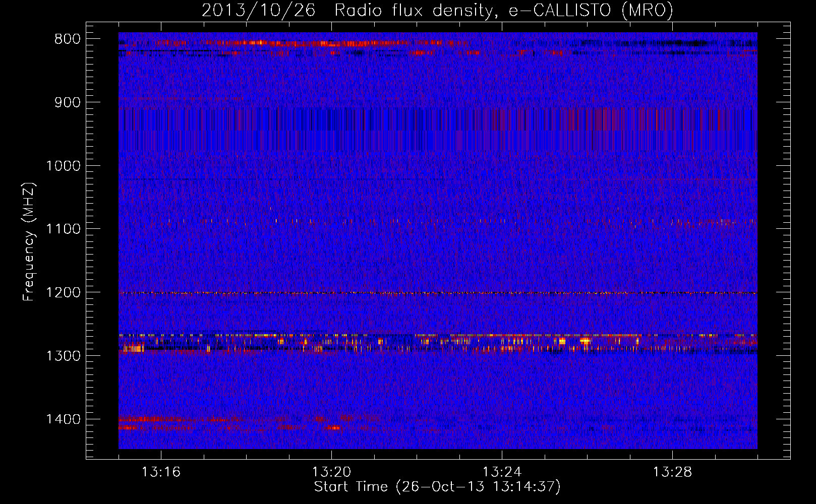Click the 1100 frequency tick label
Screen dimensions: 816x504
click(x=63, y=229)
